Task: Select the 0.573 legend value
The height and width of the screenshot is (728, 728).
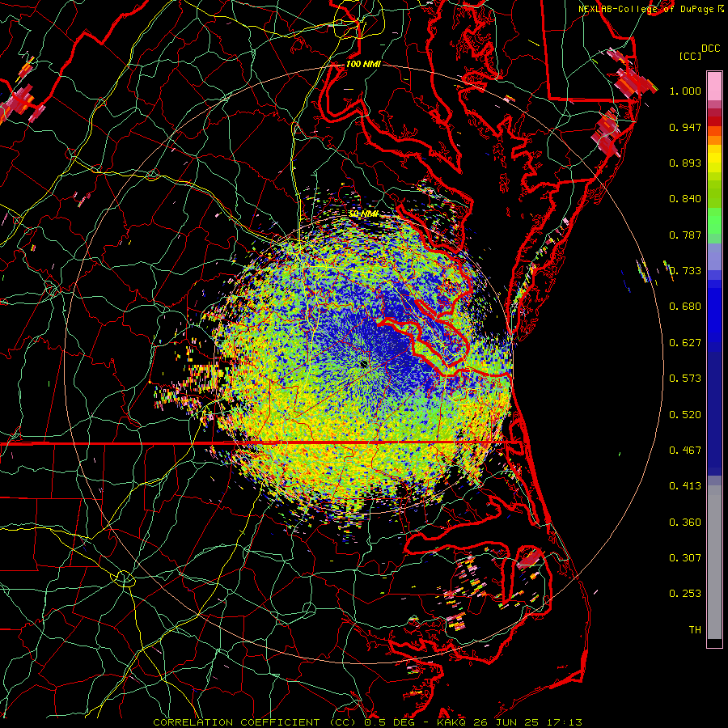Action: (685, 379)
